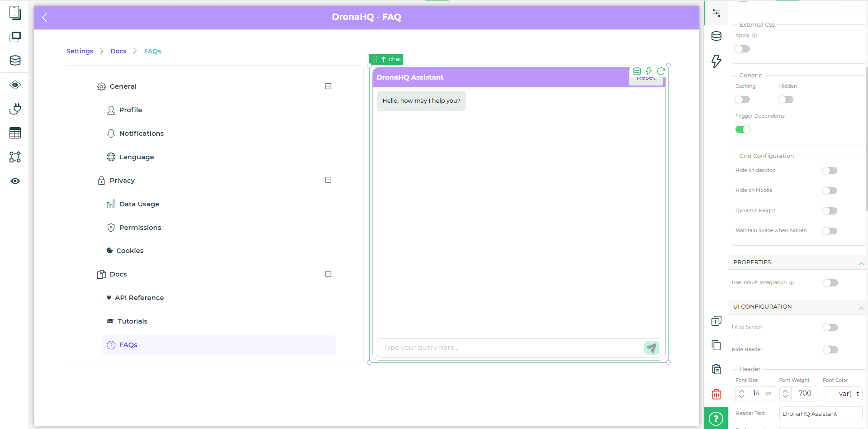Toggle Maintain Space when hidden
Image resolution: width=868 pixels, height=429 pixels.
pos(830,231)
